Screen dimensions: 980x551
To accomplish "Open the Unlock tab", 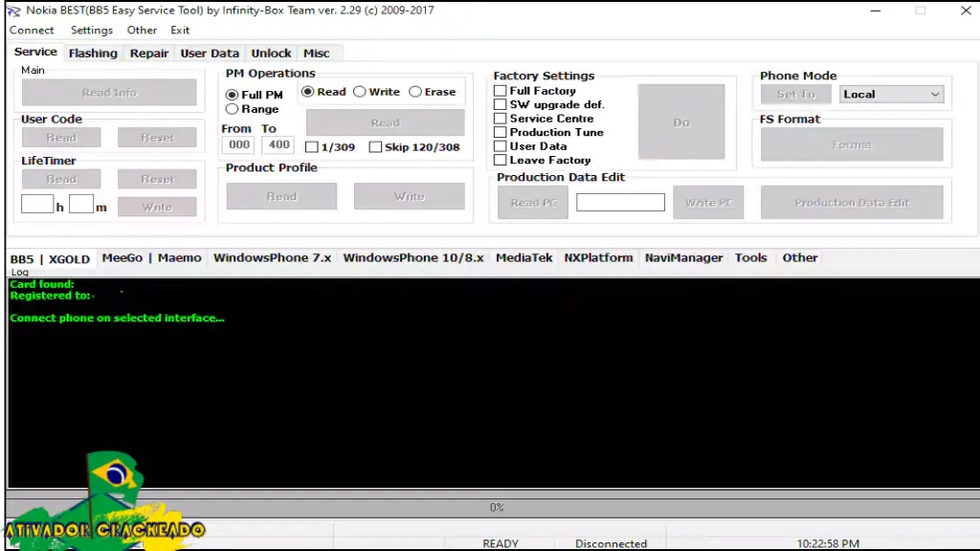I will (271, 54).
